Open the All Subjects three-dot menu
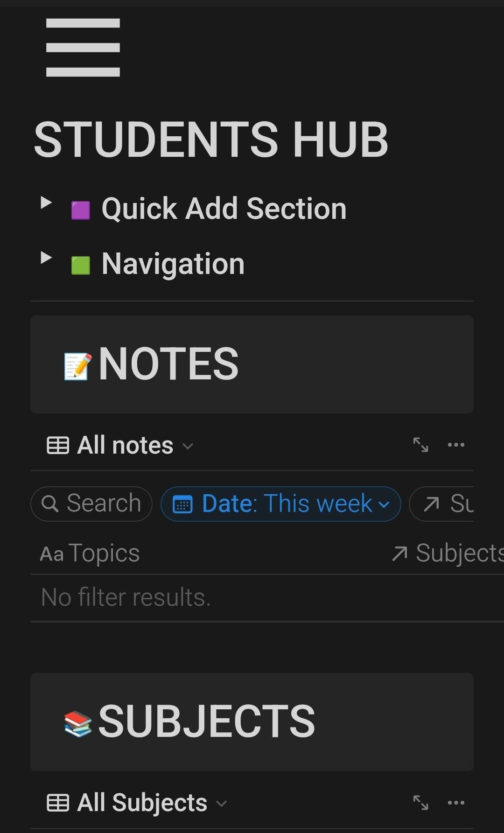 pos(456,803)
